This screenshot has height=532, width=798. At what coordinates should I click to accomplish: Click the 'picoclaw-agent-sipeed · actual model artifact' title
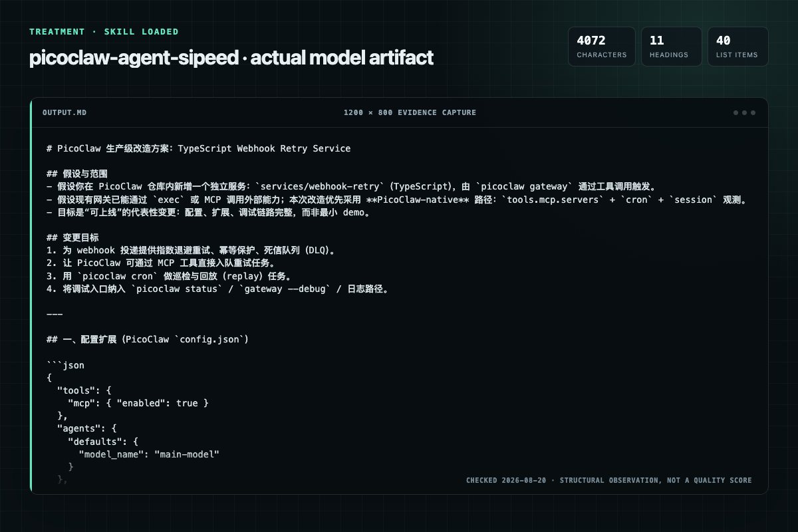(231, 58)
